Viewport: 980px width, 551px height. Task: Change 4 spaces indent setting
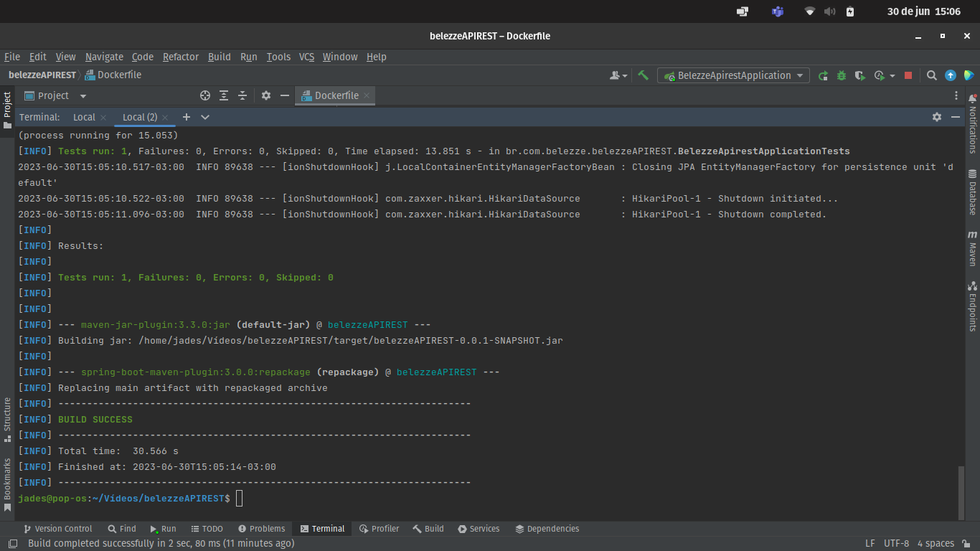(x=936, y=543)
